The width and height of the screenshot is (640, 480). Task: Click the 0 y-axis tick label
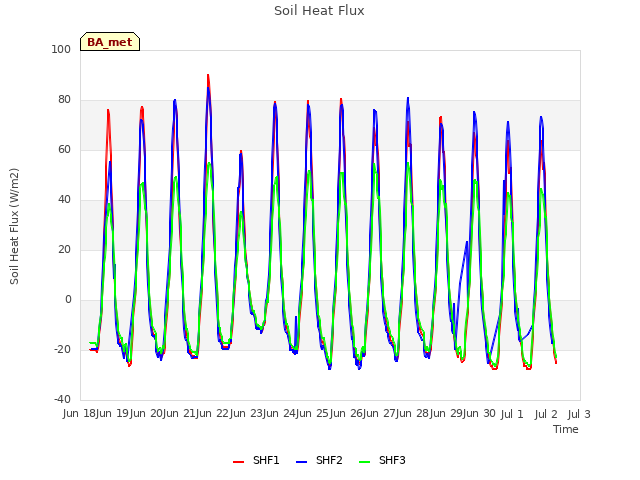coord(68,300)
